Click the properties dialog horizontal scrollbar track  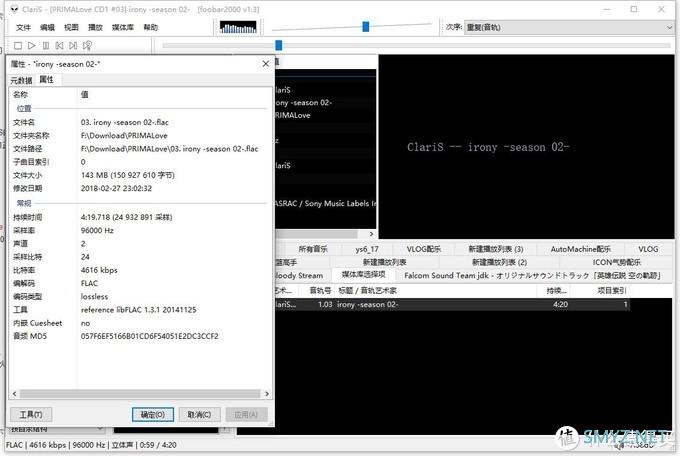140,394
